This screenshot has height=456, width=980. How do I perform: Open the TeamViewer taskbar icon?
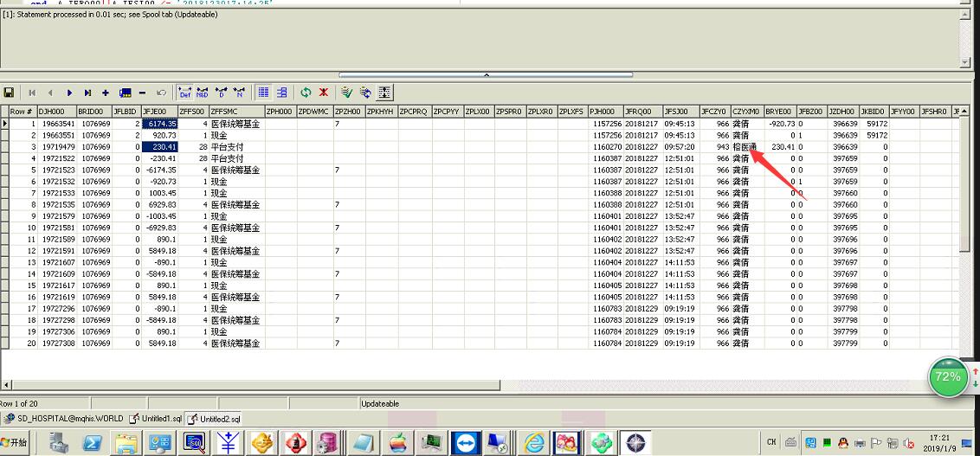tap(466, 444)
